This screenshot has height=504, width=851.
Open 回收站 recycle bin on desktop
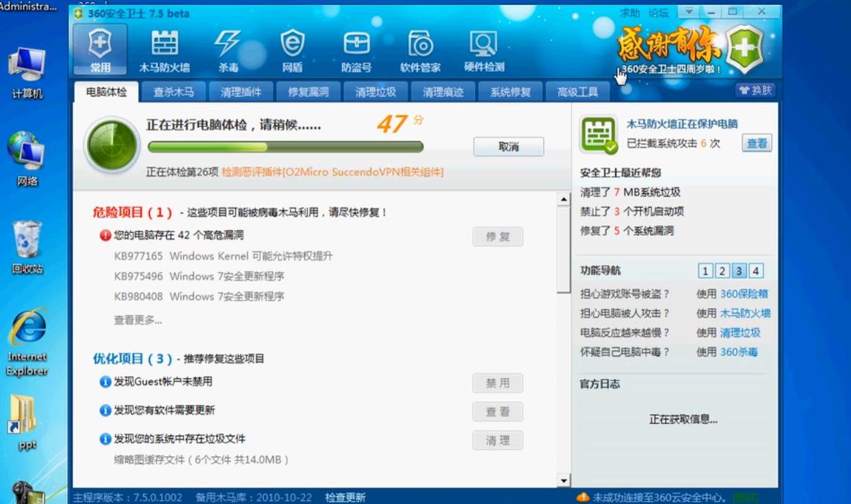click(x=27, y=246)
